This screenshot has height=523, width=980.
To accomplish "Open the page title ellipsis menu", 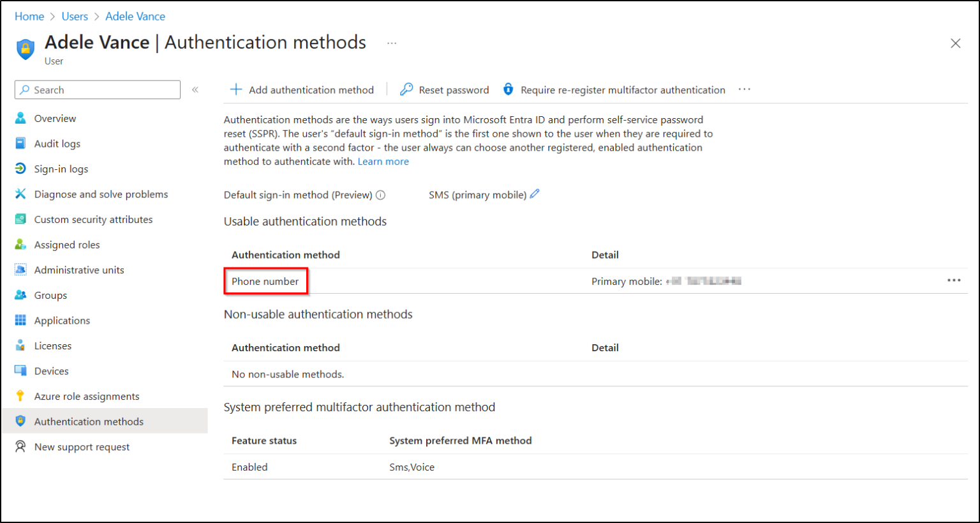I will [391, 43].
